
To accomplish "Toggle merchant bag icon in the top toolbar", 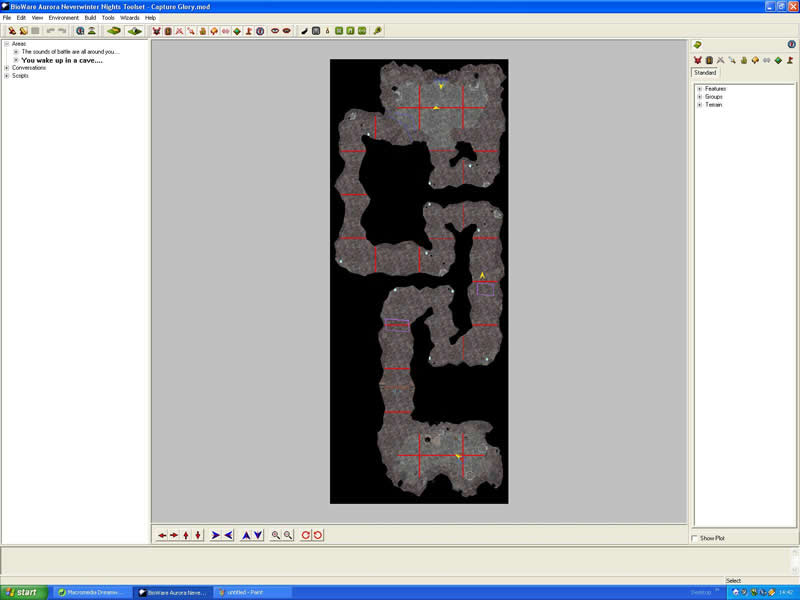I will [x=203, y=31].
